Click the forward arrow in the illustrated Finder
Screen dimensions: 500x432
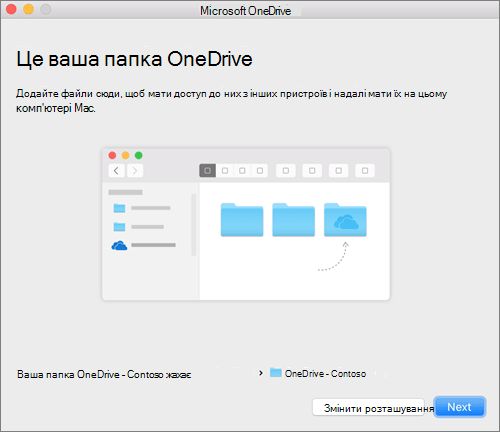[x=135, y=171]
